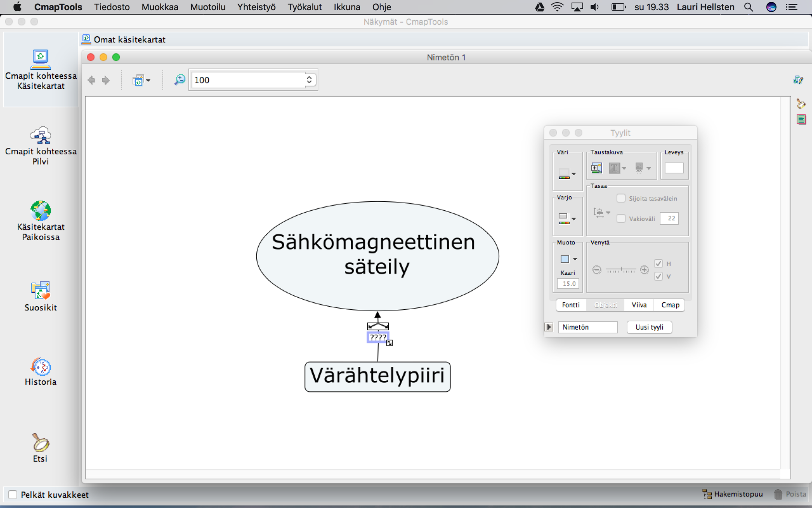812x508 pixels.
Task: Click the Hakemistopuu button
Action: (733, 494)
